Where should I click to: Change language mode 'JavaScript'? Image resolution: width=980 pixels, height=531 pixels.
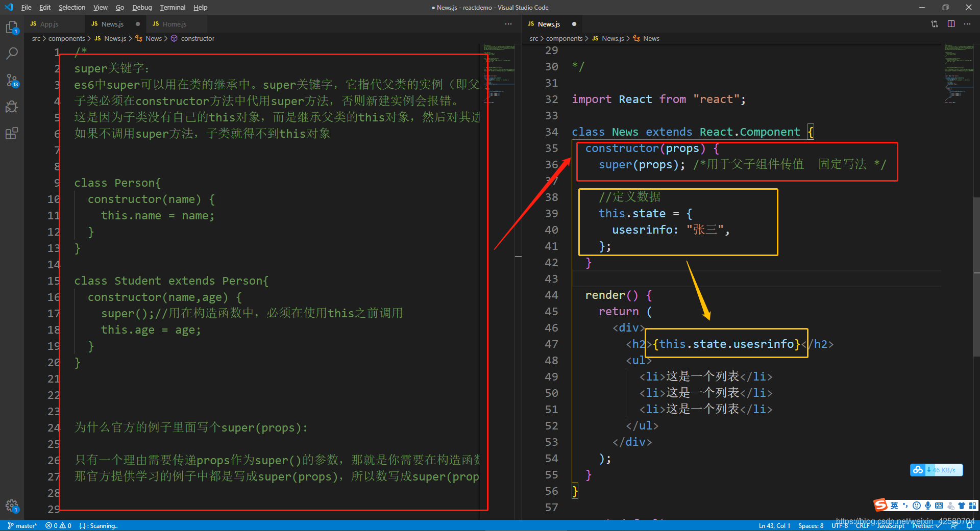[x=891, y=525]
